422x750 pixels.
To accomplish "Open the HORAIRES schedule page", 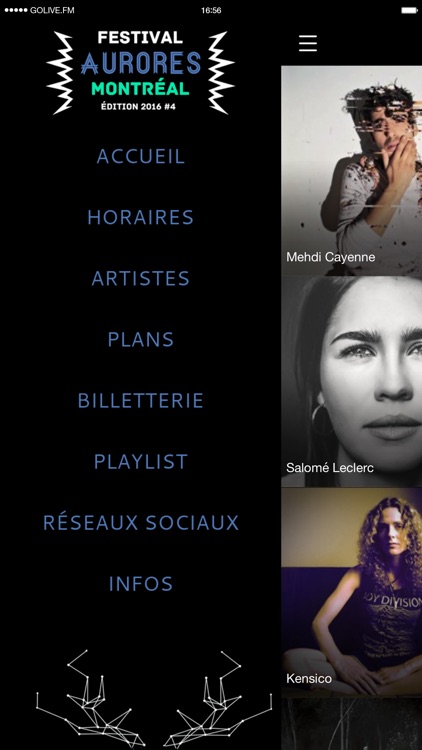I will pos(141,218).
